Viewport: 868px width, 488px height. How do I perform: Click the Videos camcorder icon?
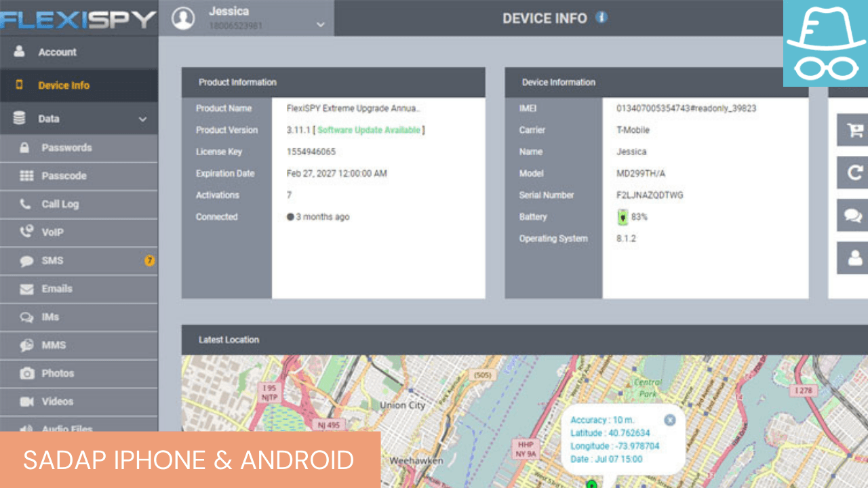coord(26,401)
